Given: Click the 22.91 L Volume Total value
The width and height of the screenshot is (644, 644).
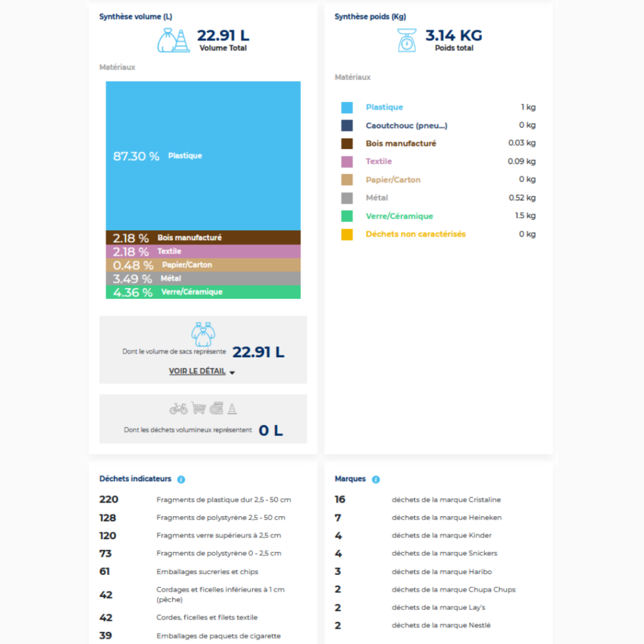Looking at the screenshot, I should point(223,35).
